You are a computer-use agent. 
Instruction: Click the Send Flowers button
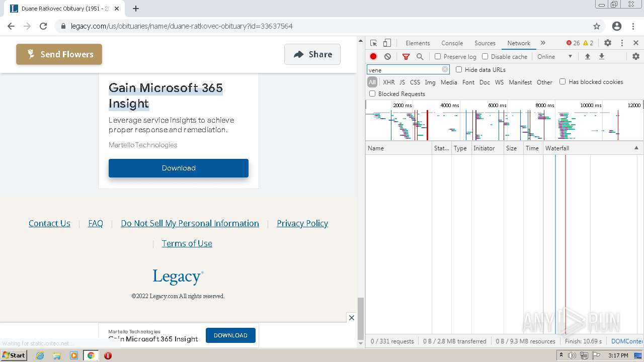click(59, 54)
